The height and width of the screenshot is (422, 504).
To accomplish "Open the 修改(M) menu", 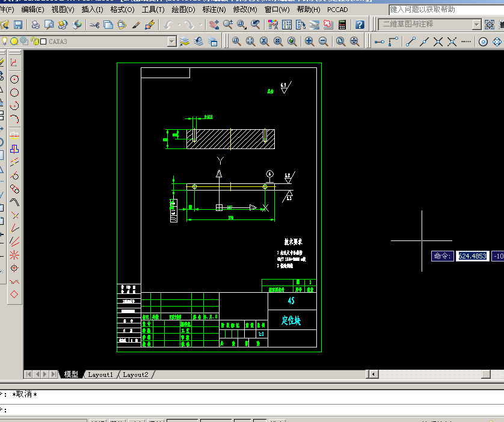I will (245, 10).
